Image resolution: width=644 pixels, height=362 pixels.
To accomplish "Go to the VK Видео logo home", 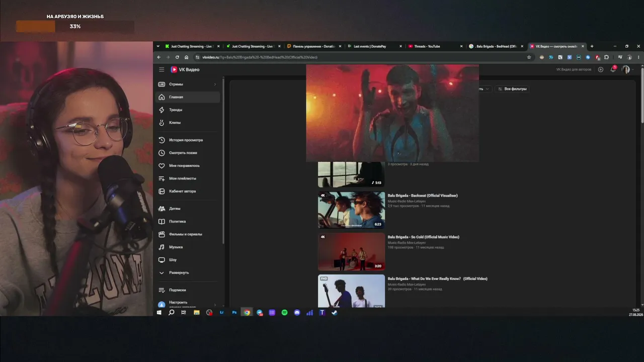I will click(x=185, y=69).
